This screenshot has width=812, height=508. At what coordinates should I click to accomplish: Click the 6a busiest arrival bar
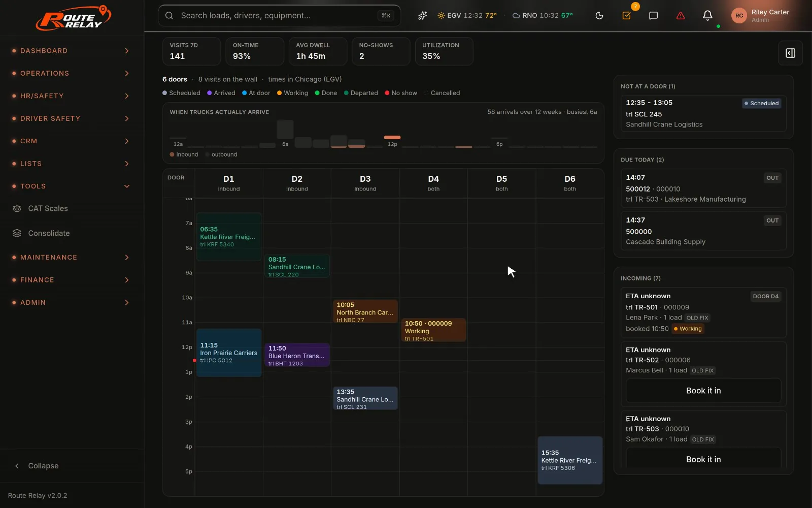coord(285,130)
